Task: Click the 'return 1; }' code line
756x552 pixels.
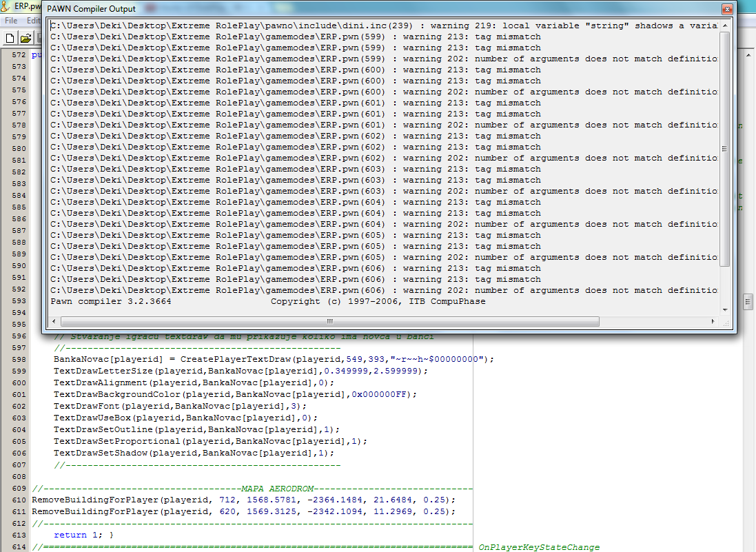Action: [84, 535]
